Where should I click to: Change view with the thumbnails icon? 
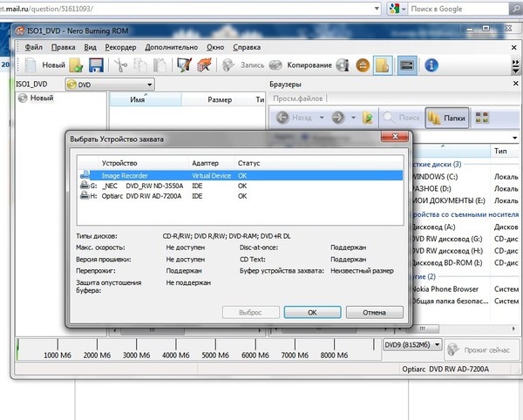pos(482,118)
